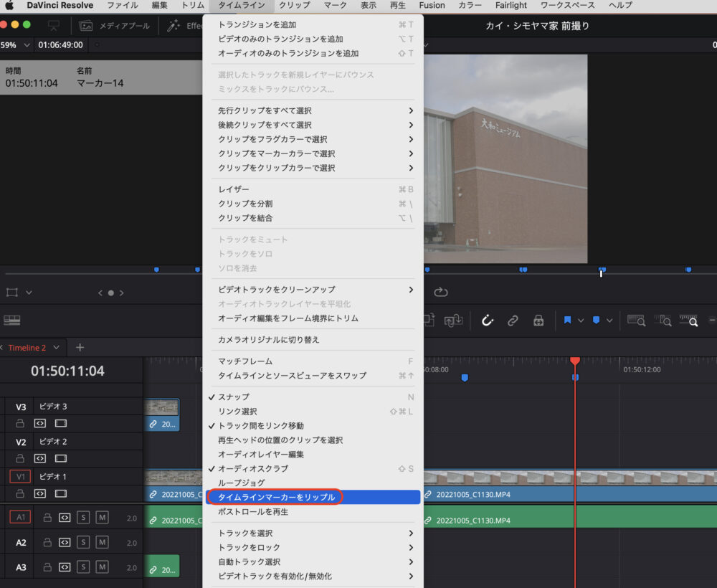Click the blue marker color swatch in the toolbar
717x588 pixels.
pos(597,321)
